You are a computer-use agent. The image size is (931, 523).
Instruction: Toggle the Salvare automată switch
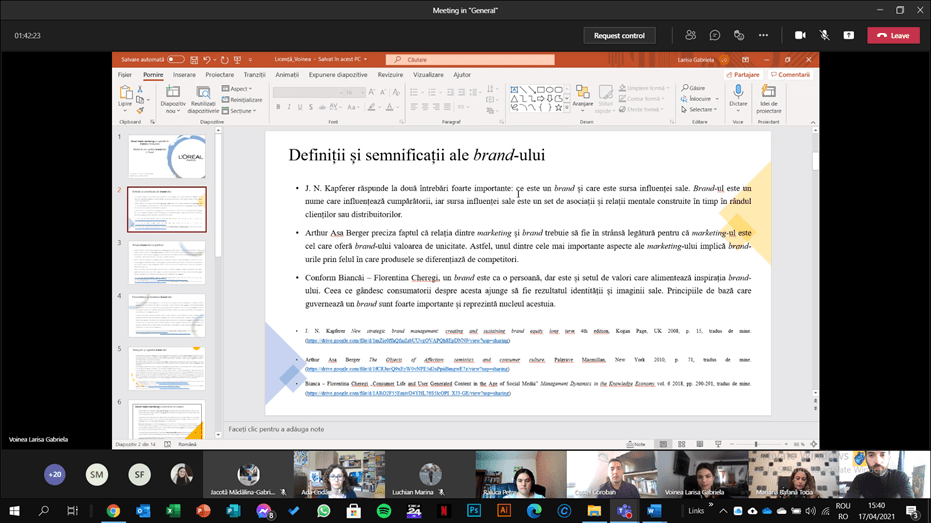[x=175, y=60]
